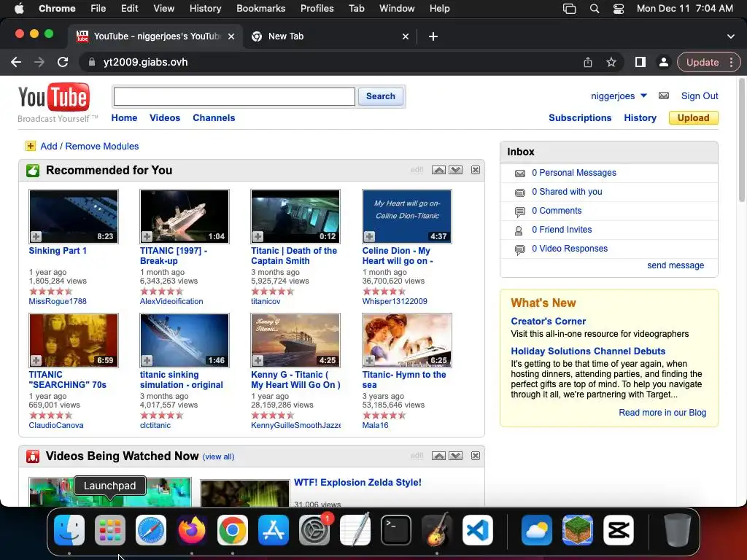Open a new Chrome tab with plus

[433, 36]
